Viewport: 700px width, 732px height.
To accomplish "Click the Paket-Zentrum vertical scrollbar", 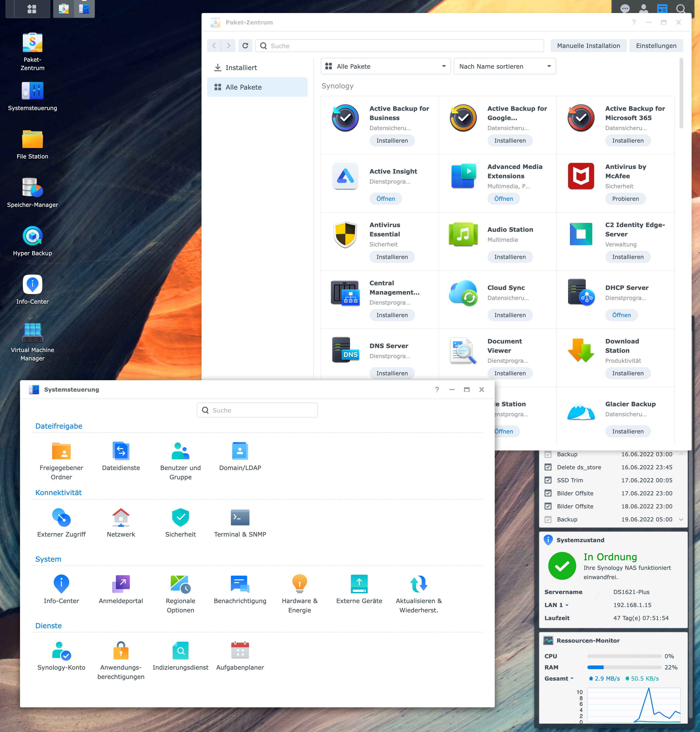I will pyautogui.click(x=681, y=93).
